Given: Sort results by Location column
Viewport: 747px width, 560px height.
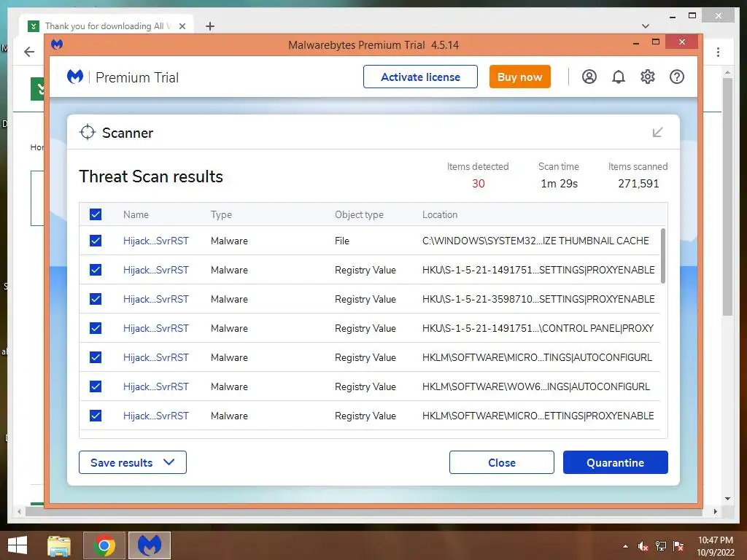Looking at the screenshot, I should 440,215.
